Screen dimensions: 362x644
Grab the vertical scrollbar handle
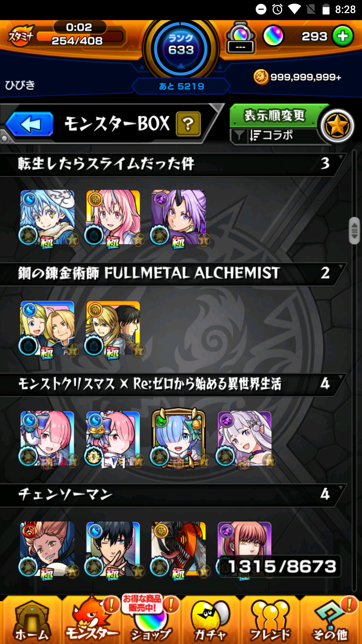coord(354,230)
